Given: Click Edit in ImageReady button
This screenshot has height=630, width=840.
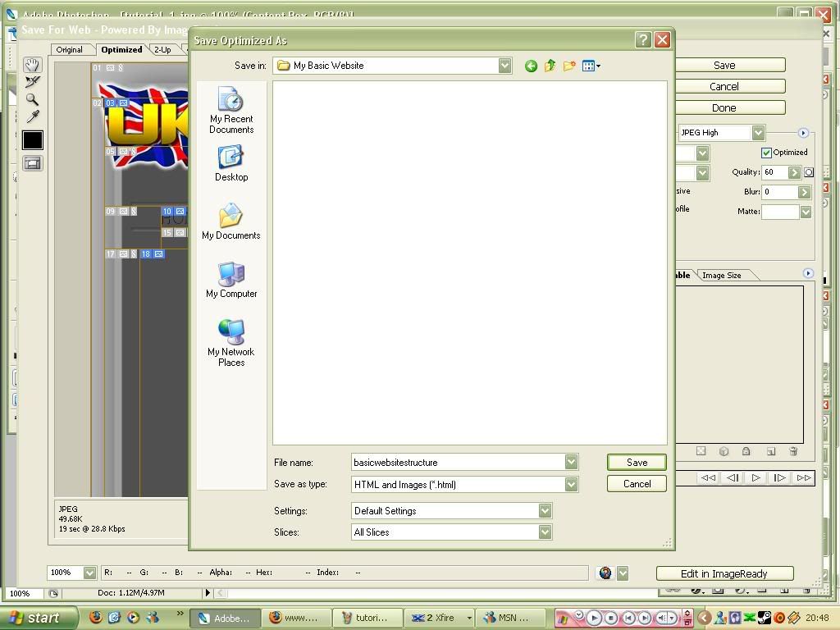Looking at the screenshot, I should click(x=724, y=573).
